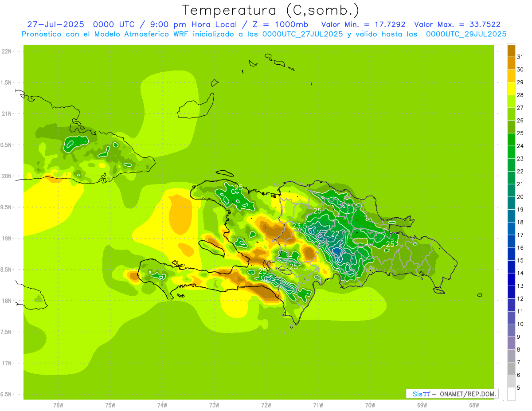532x411 pixels.
Task: Select the legend band between 27 and 28
Action: pyautogui.click(x=511, y=101)
